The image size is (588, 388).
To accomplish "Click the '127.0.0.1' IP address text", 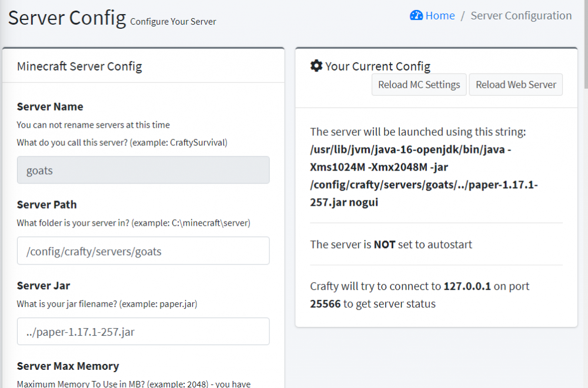I will click(467, 286).
